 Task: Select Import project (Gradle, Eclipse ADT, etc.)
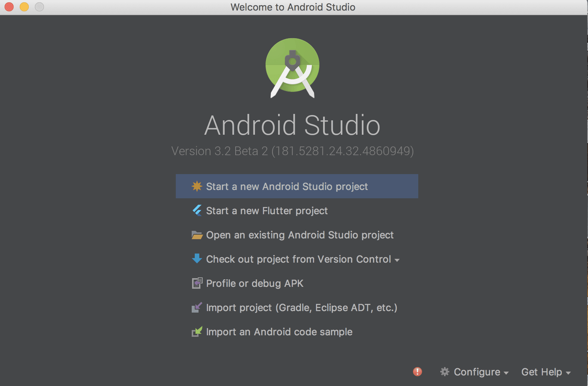tap(297, 307)
